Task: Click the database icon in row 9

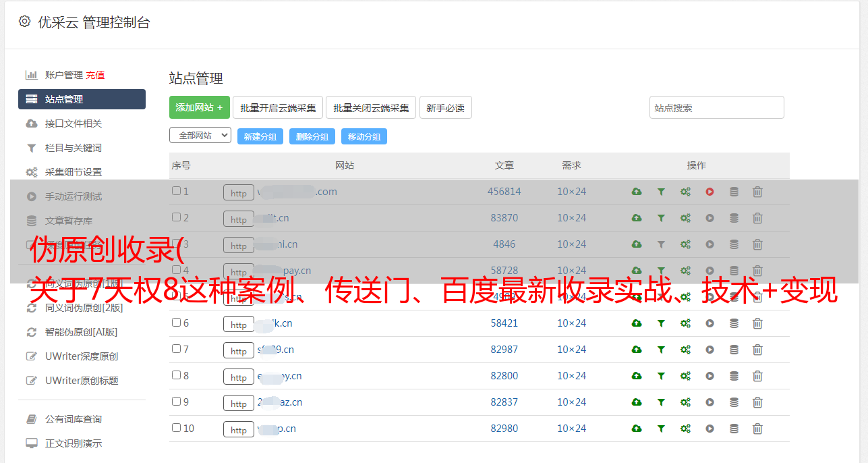Action: click(734, 402)
